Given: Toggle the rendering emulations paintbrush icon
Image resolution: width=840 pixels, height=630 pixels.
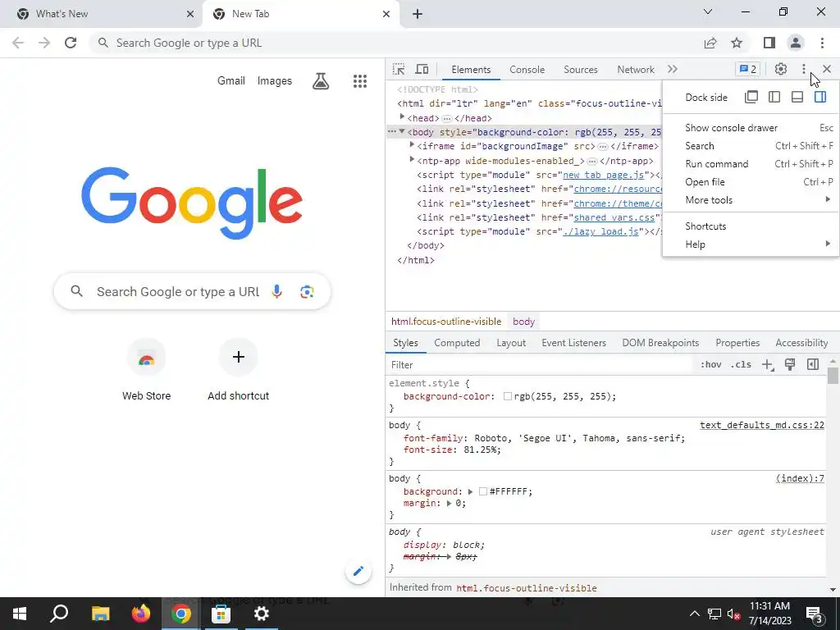Looking at the screenshot, I should pyautogui.click(x=790, y=365).
